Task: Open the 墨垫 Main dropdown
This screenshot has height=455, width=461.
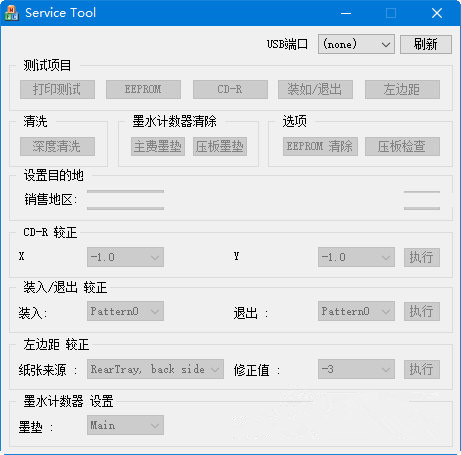Action: click(x=125, y=425)
